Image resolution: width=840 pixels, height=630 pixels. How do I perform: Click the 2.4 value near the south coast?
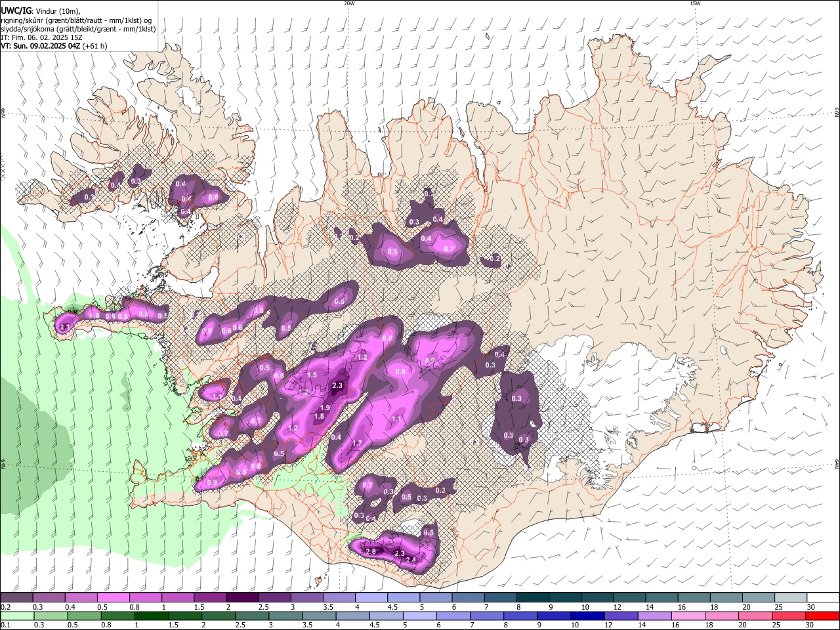tap(411, 560)
